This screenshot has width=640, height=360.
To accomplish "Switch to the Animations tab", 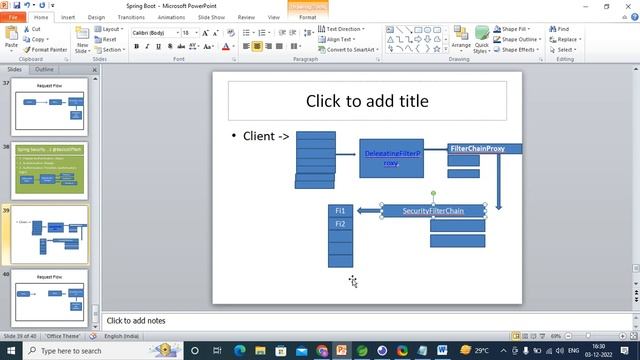I will (171, 17).
